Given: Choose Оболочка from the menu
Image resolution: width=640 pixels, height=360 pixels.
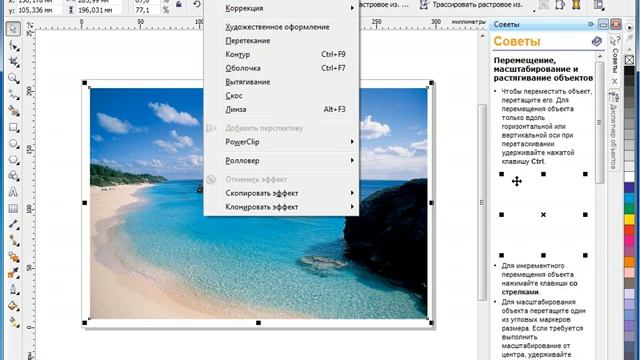Looking at the screenshot, I should click(282, 68).
